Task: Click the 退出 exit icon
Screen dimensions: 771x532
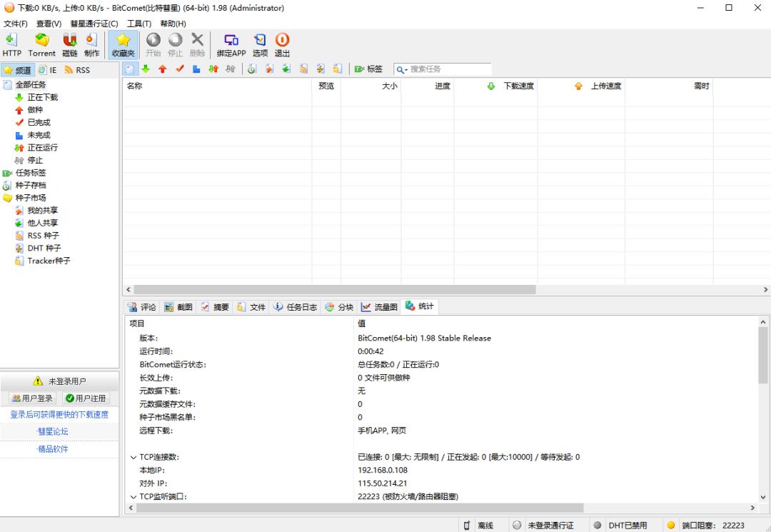Action: pyautogui.click(x=281, y=44)
